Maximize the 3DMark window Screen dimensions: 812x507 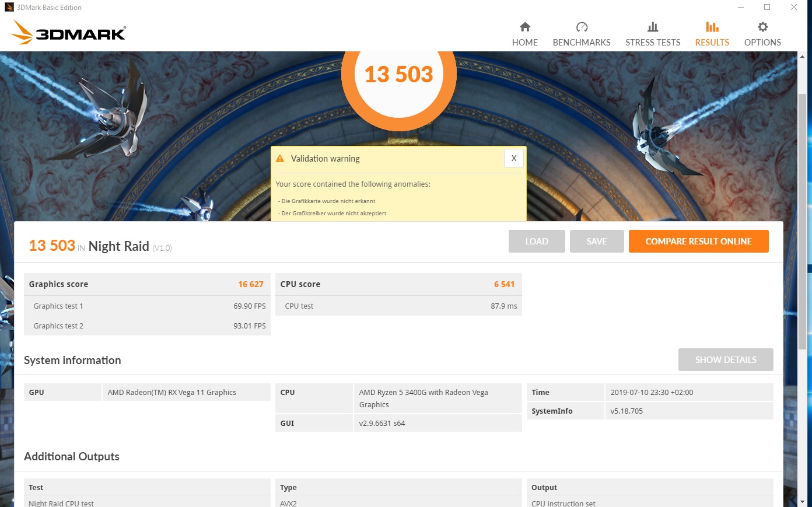click(767, 7)
